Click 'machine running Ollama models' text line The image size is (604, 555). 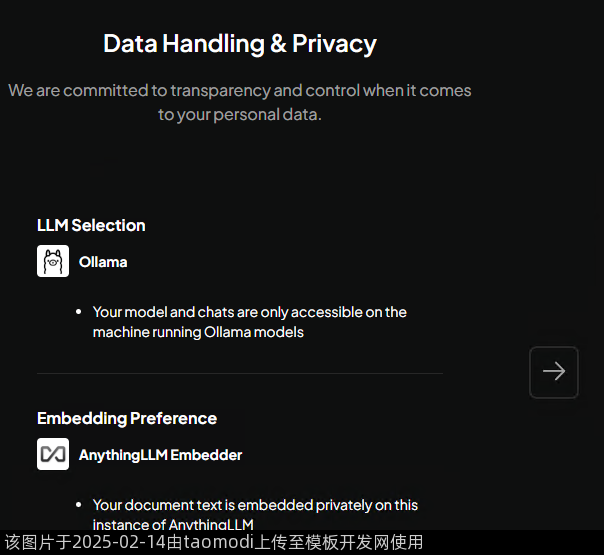click(198, 332)
